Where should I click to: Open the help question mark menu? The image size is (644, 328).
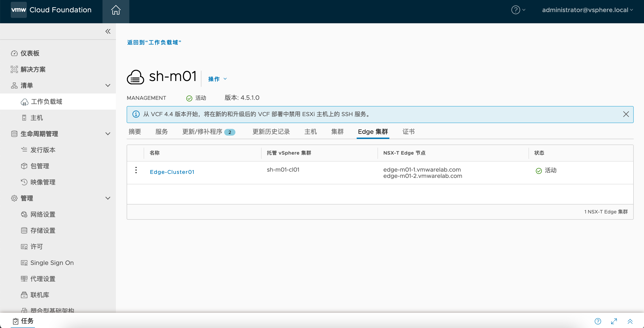coord(516,10)
